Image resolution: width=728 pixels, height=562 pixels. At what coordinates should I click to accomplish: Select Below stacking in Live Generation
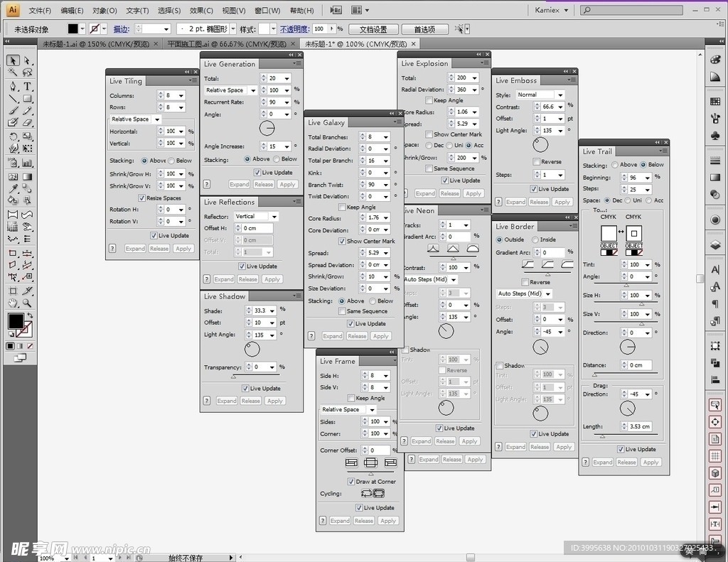coord(277,160)
